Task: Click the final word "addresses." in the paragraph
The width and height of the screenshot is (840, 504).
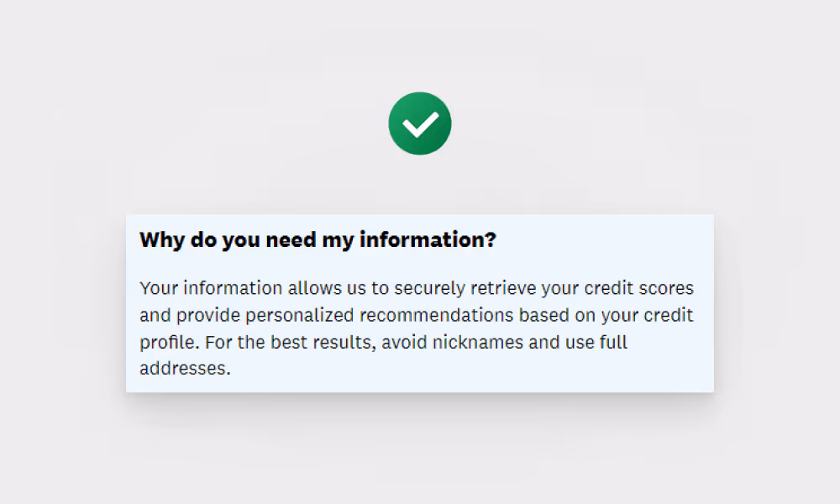Action: pyautogui.click(x=185, y=368)
